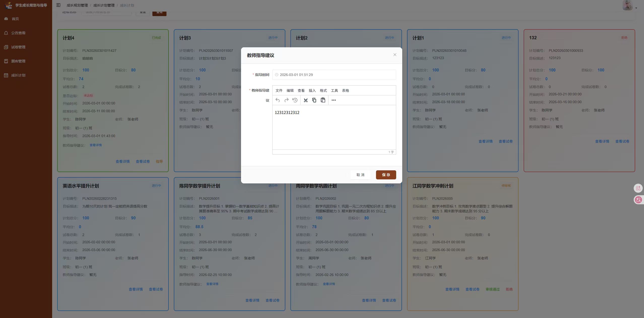The width and height of the screenshot is (644, 318).
Task: Open 教师指导建议 查看详情 on 计划4 card
Action: tap(96, 145)
